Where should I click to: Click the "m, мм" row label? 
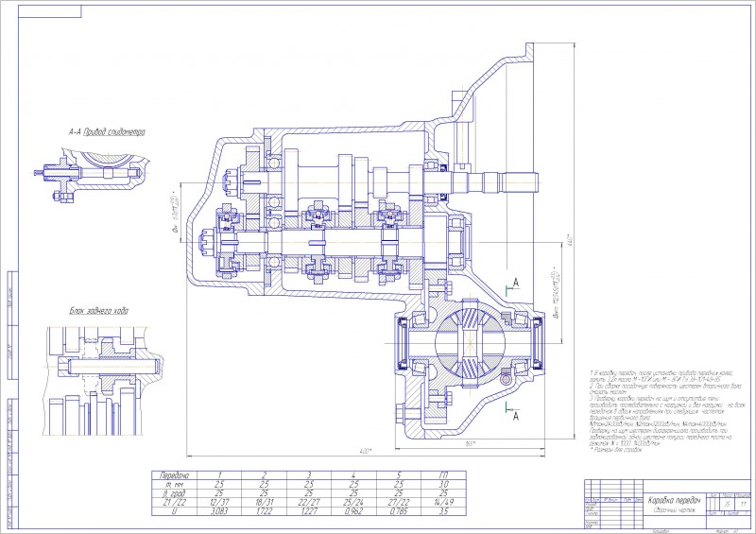[174, 484]
